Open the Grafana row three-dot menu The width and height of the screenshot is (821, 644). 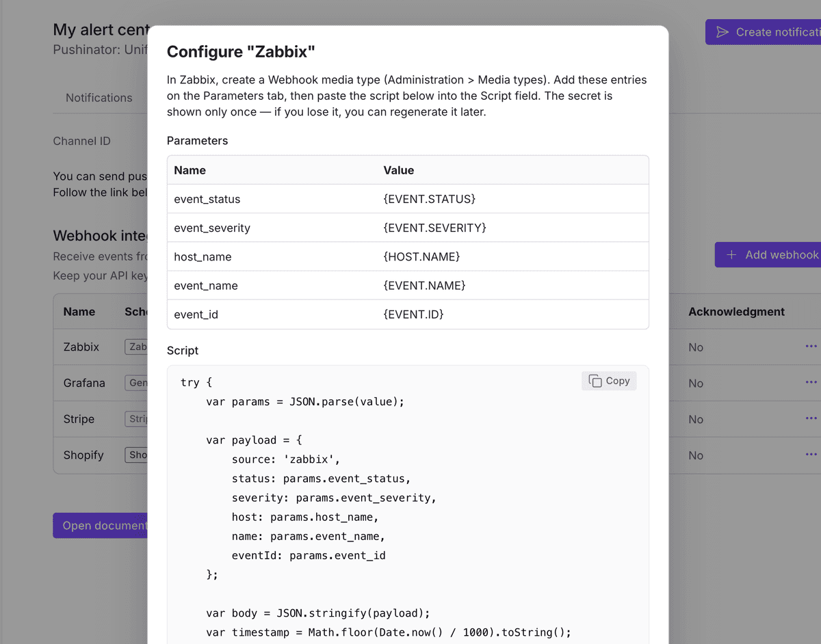pos(811,382)
